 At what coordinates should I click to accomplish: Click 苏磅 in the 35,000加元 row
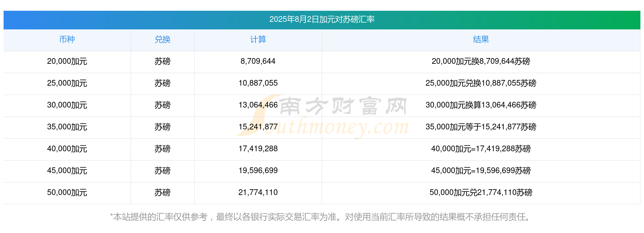pyautogui.click(x=162, y=127)
